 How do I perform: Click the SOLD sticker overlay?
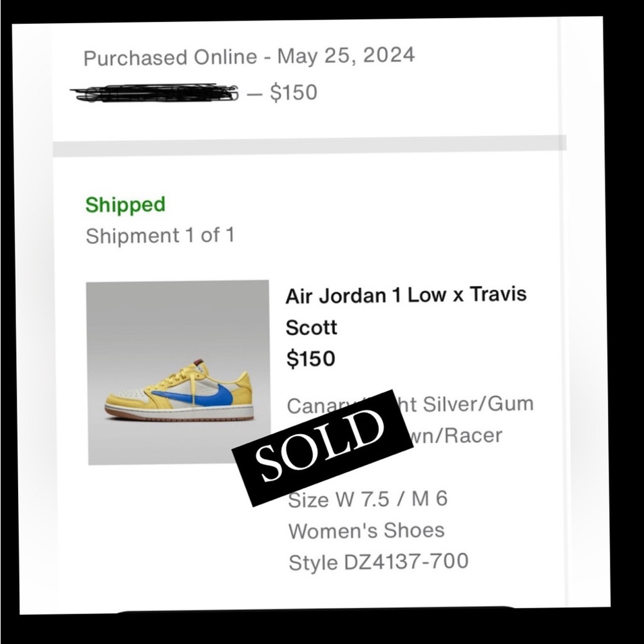[x=323, y=448]
